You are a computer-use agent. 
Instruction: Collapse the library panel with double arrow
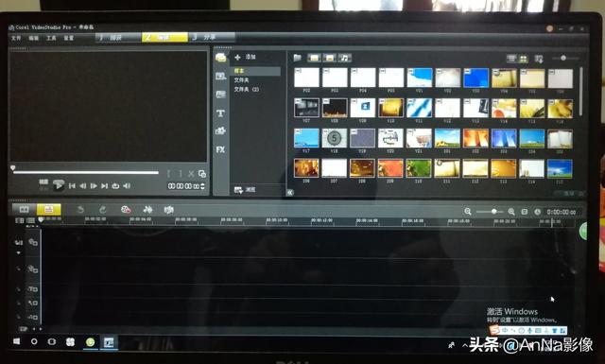pos(290,192)
